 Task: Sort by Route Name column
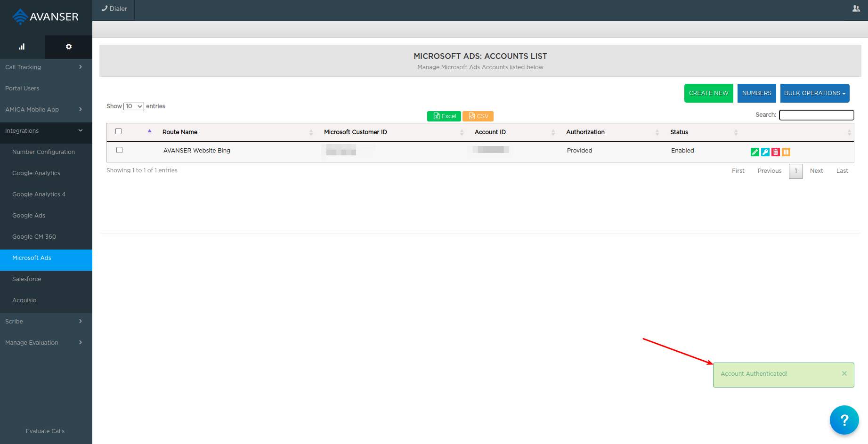[x=235, y=132]
